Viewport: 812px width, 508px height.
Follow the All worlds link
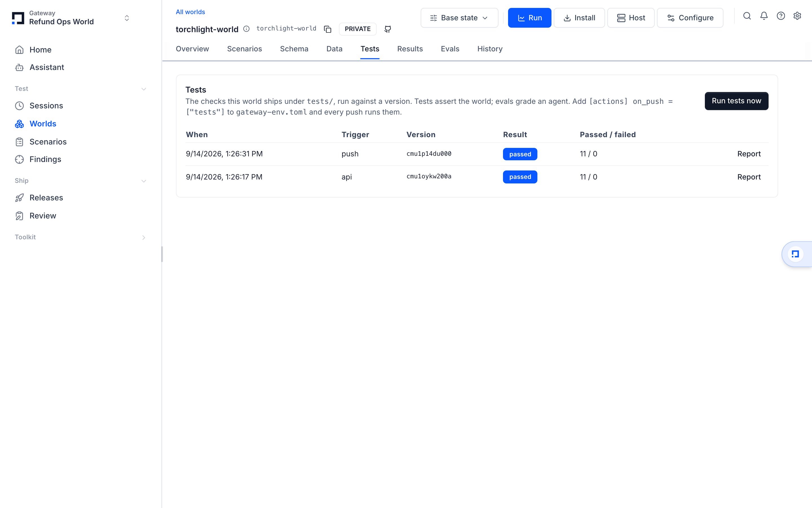point(190,12)
